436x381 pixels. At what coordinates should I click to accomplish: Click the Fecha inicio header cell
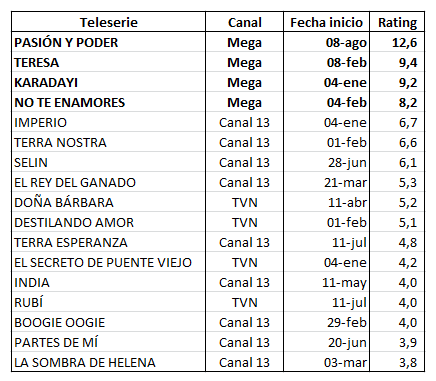click(x=326, y=22)
